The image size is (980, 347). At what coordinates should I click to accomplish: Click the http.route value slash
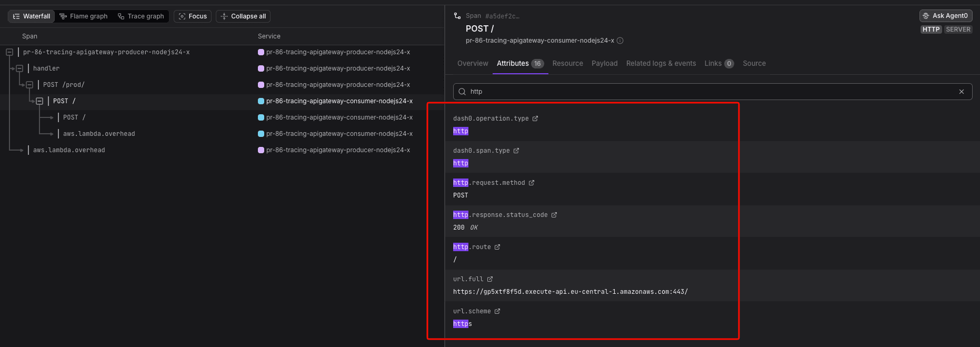point(455,260)
